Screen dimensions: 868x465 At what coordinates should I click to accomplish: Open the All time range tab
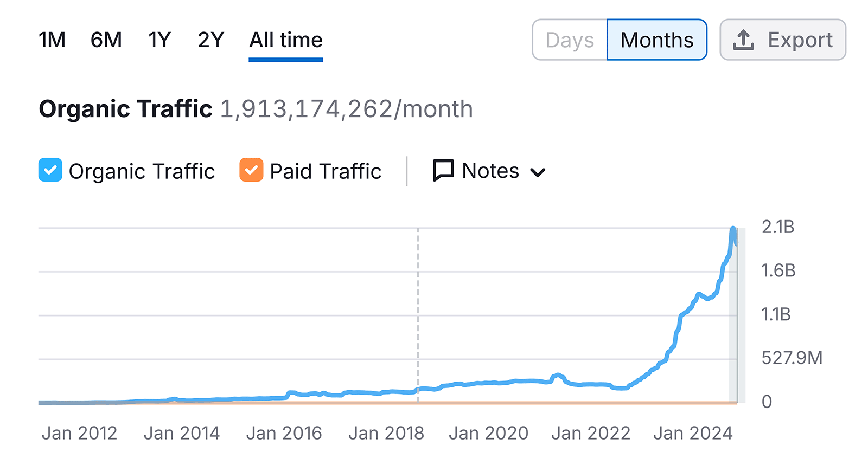pyautogui.click(x=286, y=40)
